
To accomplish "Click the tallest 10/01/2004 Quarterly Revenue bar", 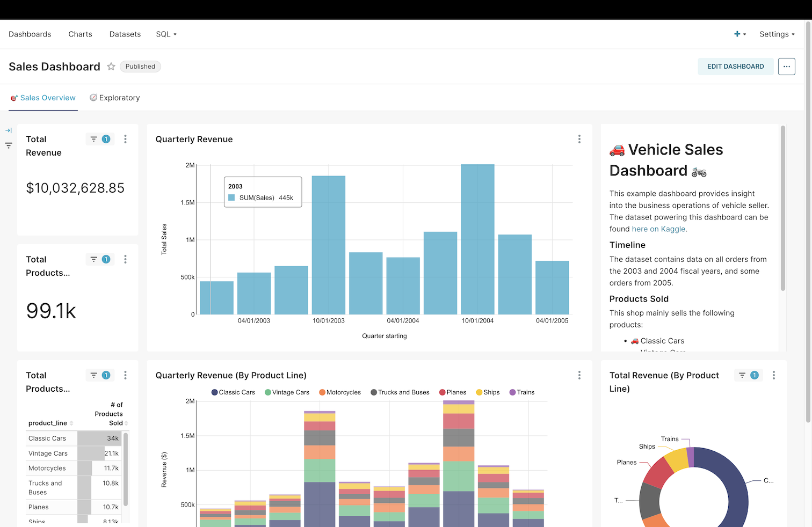I will click(x=477, y=239).
